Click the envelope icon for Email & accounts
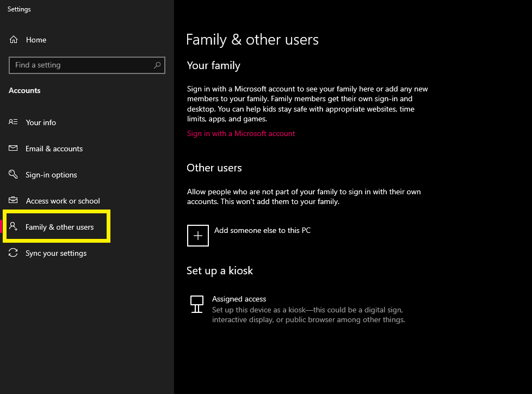Image resolution: width=532 pixels, height=394 pixels. point(13,148)
